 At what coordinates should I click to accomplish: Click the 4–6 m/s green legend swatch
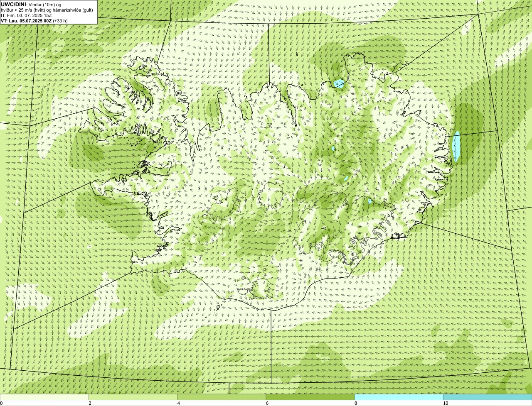tap(222, 397)
